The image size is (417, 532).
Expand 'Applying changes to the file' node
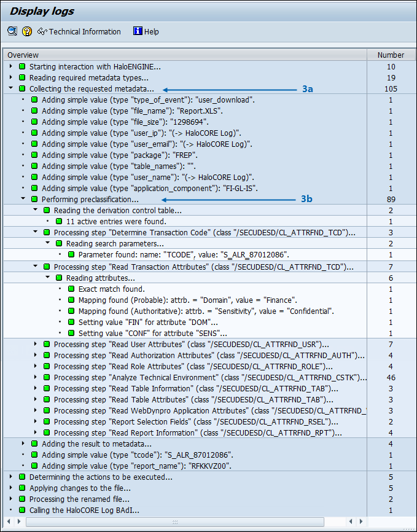pos(11,488)
